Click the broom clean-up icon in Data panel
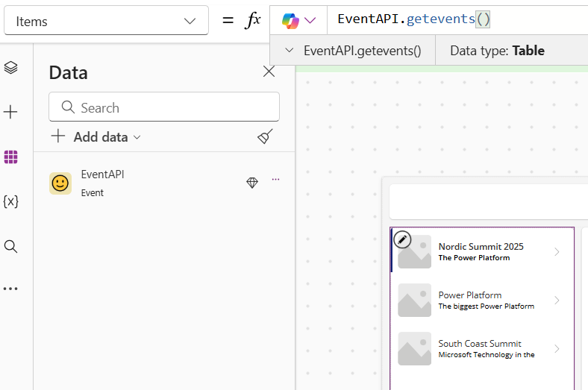 [x=265, y=136]
